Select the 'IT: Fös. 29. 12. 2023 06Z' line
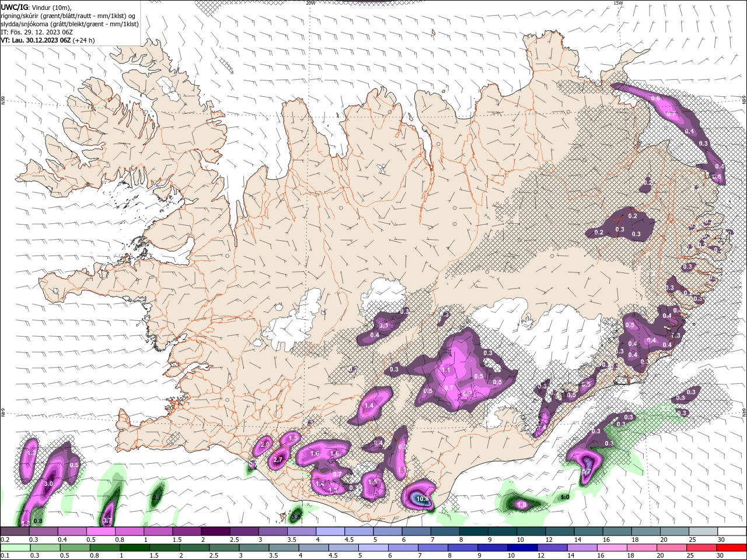 coord(37,32)
